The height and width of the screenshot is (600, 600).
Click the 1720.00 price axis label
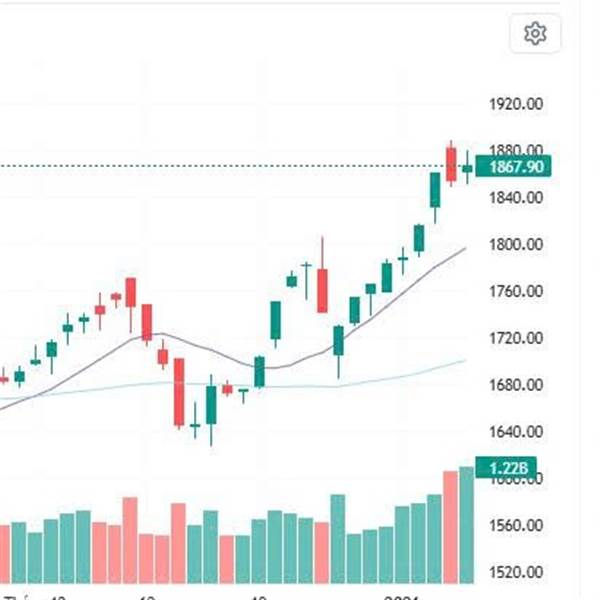(516, 339)
